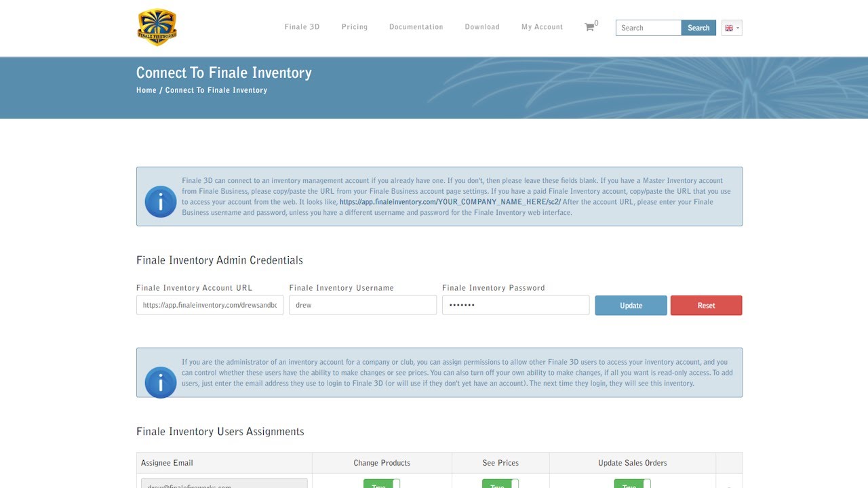Viewport: 868px width, 488px height.
Task: Click the red Reset button
Action: point(707,306)
